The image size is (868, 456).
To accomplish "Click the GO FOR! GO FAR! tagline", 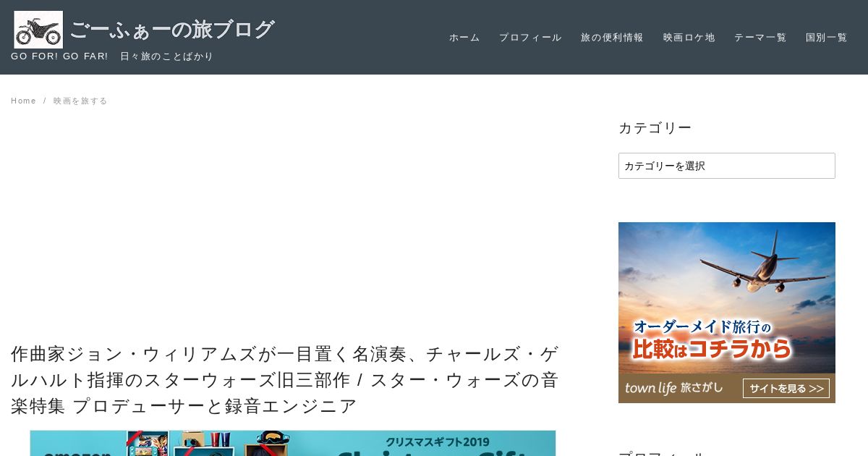I will 112,56.
